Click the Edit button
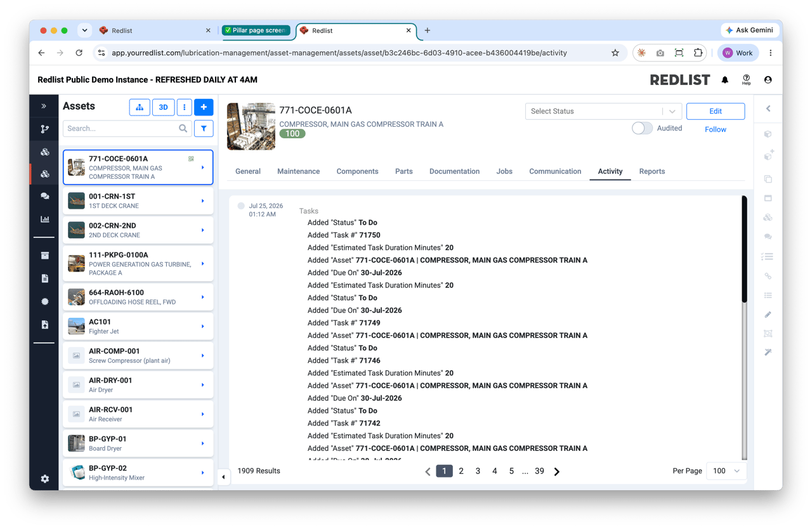The height and width of the screenshot is (529, 812). pos(716,111)
